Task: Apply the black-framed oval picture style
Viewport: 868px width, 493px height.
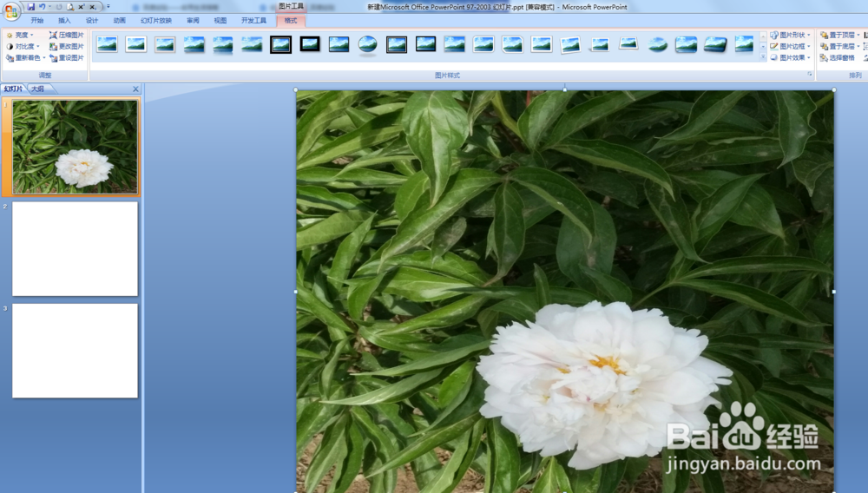Action: pyautogui.click(x=367, y=44)
